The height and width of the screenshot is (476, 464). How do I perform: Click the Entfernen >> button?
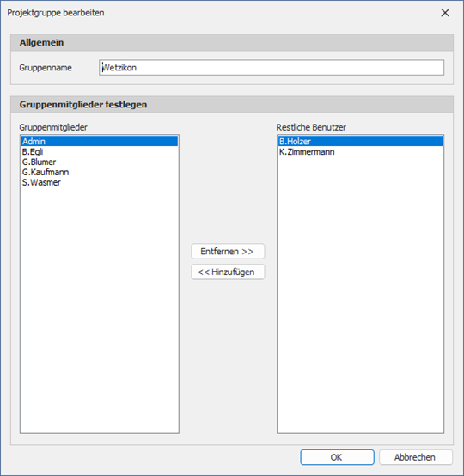click(x=228, y=252)
